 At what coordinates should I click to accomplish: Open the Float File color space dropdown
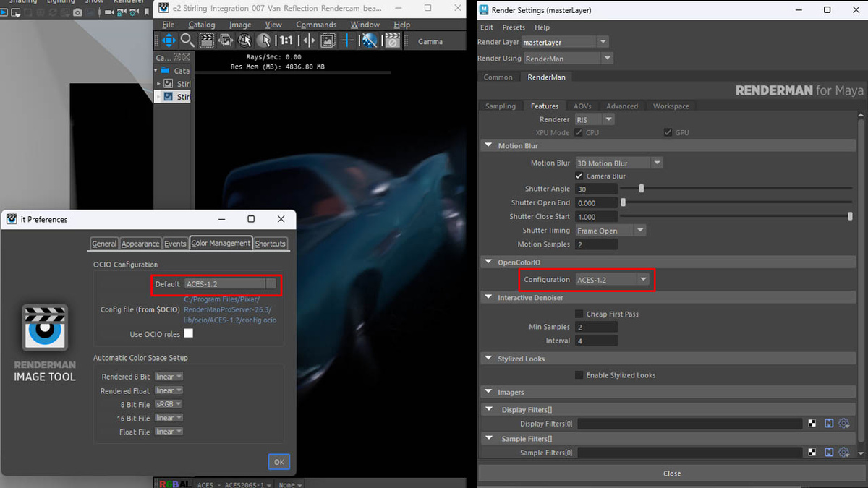pyautogui.click(x=169, y=432)
